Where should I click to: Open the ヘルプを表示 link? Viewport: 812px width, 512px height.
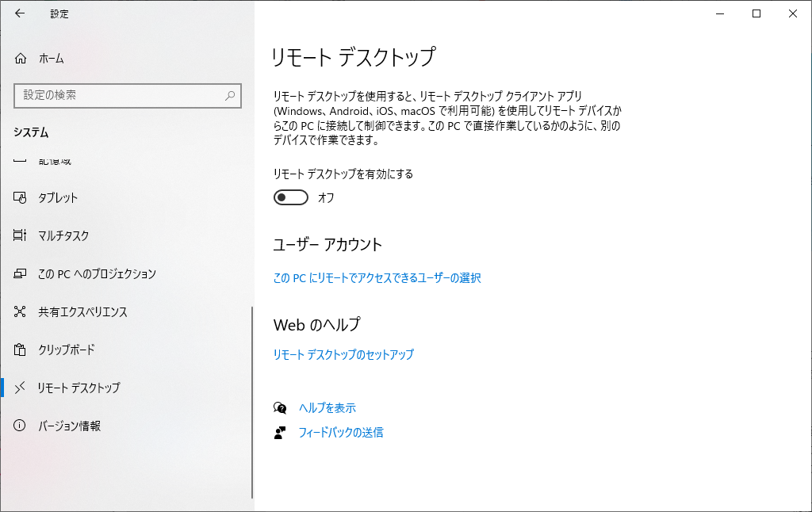[x=327, y=408]
